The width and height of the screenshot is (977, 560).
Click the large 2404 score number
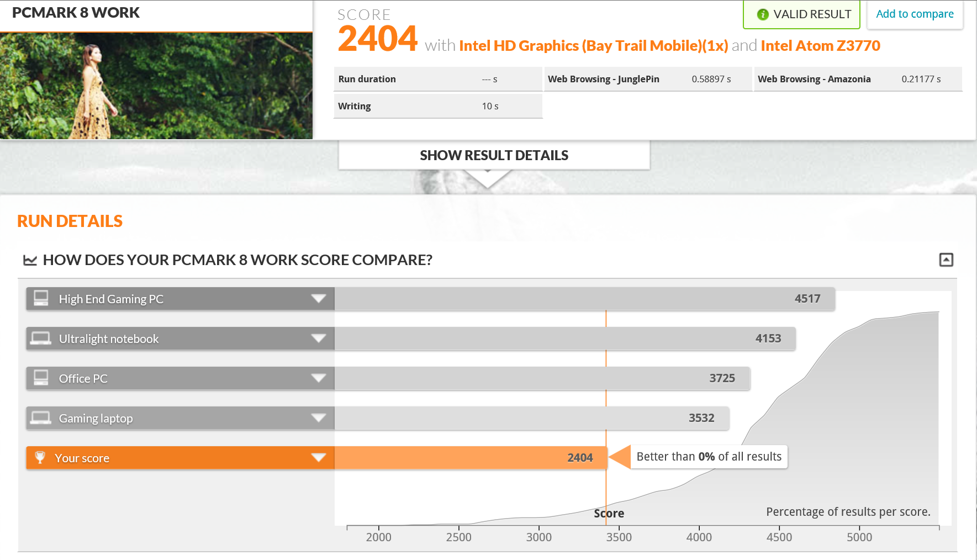point(378,39)
